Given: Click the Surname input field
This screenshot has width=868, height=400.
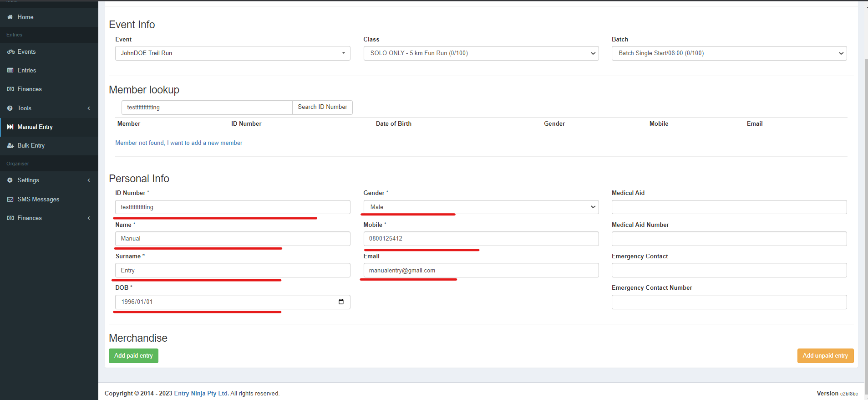Looking at the screenshot, I should point(233,270).
